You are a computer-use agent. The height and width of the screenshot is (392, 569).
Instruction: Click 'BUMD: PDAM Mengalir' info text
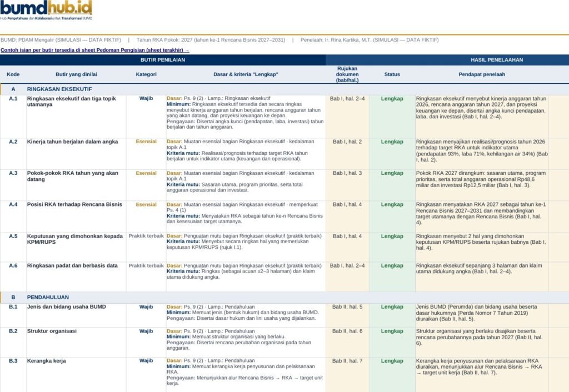coord(61,40)
